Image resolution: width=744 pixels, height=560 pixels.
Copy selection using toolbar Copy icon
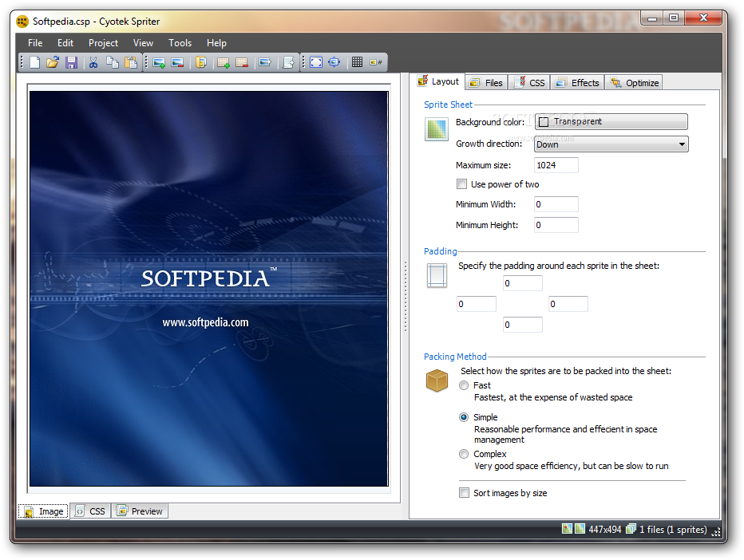(113, 62)
